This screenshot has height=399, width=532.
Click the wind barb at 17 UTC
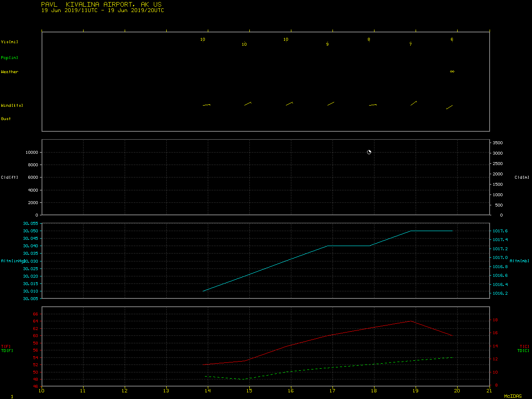coord(331,103)
